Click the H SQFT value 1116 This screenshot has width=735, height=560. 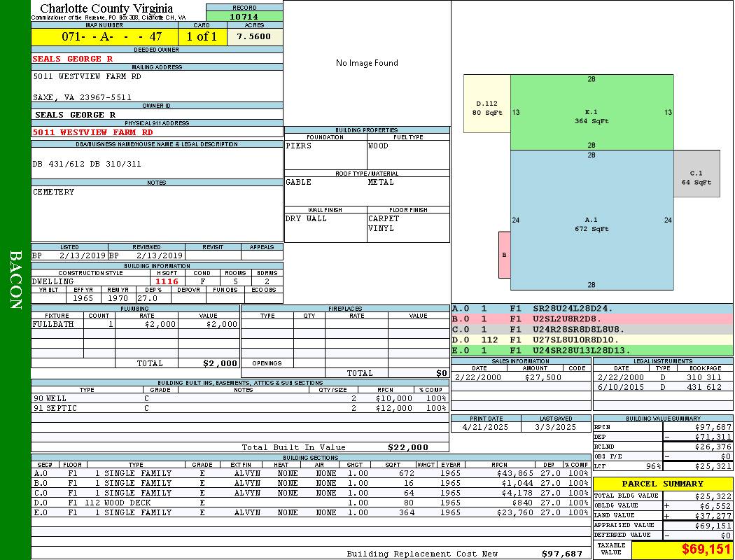click(167, 281)
